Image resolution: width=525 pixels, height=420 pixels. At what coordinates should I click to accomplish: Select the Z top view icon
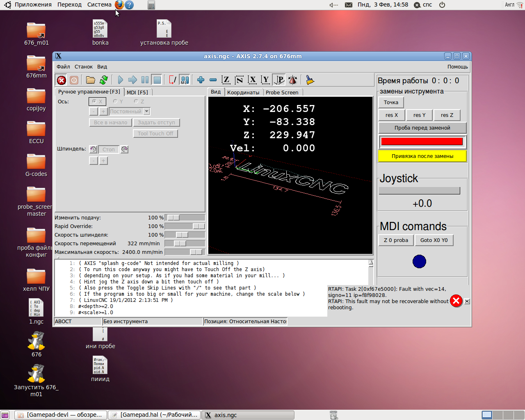(226, 80)
